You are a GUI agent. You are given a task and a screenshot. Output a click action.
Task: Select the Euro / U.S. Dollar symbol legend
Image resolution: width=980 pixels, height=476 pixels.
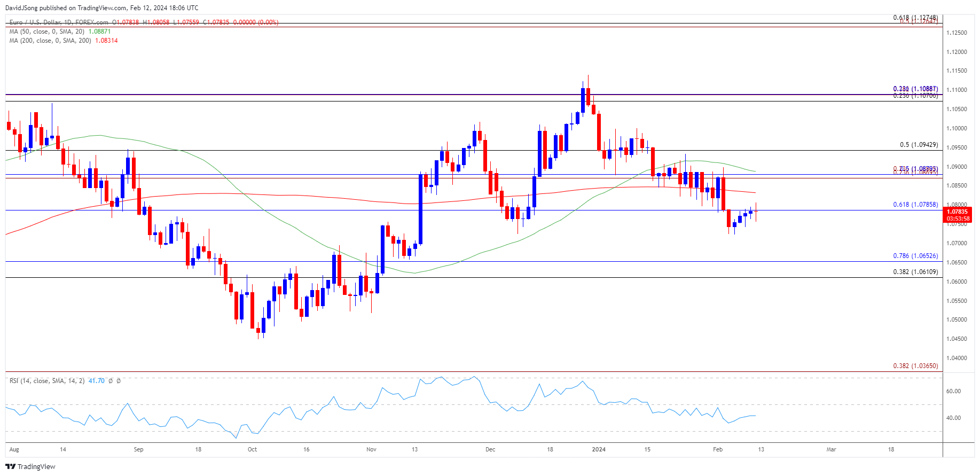(x=58, y=22)
